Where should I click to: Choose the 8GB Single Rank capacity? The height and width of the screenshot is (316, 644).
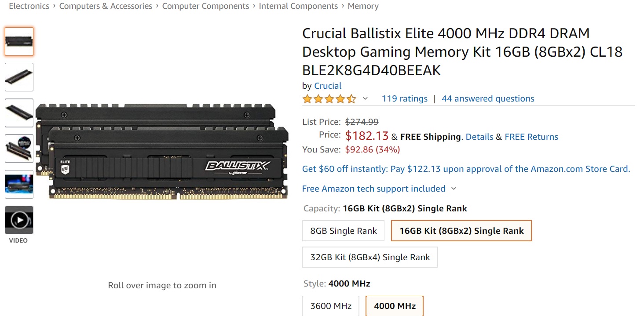point(344,231)
